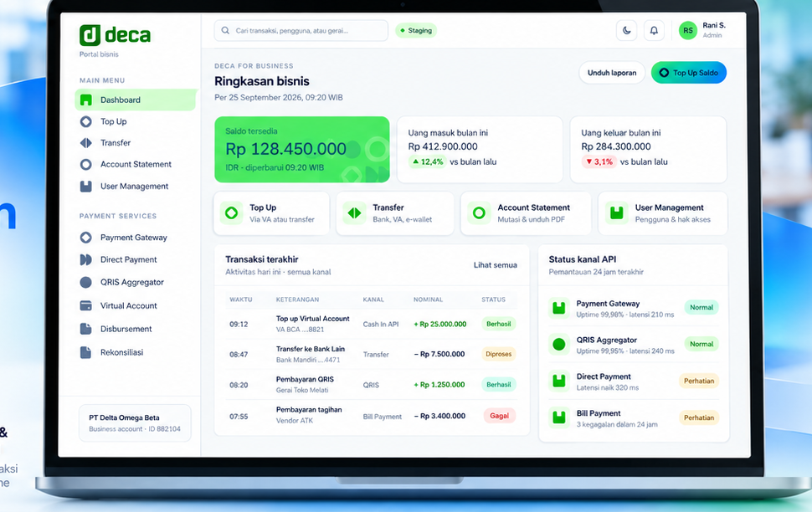Click Uang keluar bulan ini card
Screen dimensions: 812x512
pos(649,150)
